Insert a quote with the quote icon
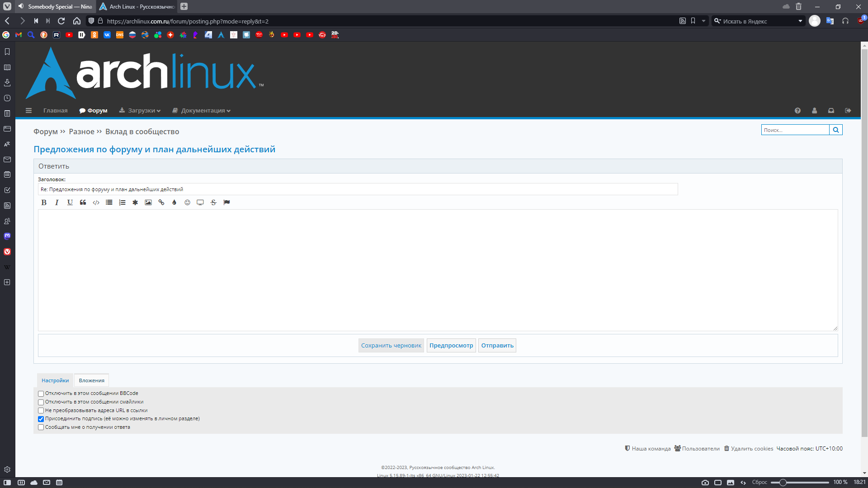The height and width of the screenshot is (488, 868). 83,202
